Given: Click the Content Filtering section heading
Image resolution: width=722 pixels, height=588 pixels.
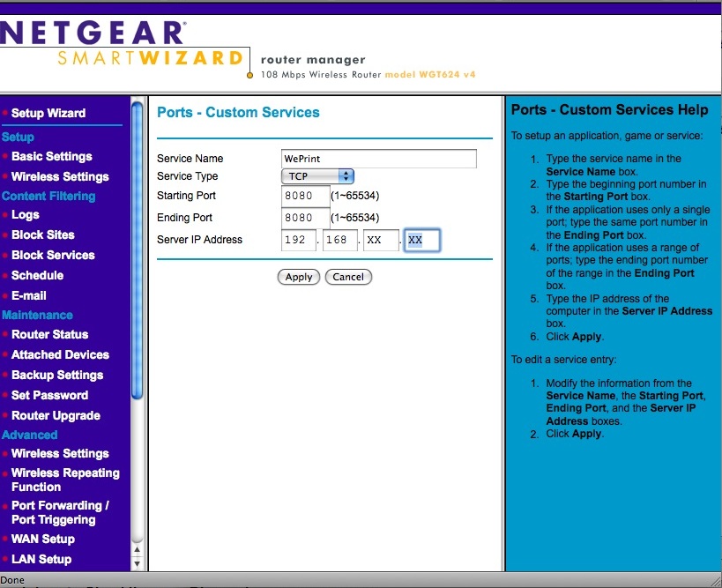Looking at the screenshot, I should 48,197.
